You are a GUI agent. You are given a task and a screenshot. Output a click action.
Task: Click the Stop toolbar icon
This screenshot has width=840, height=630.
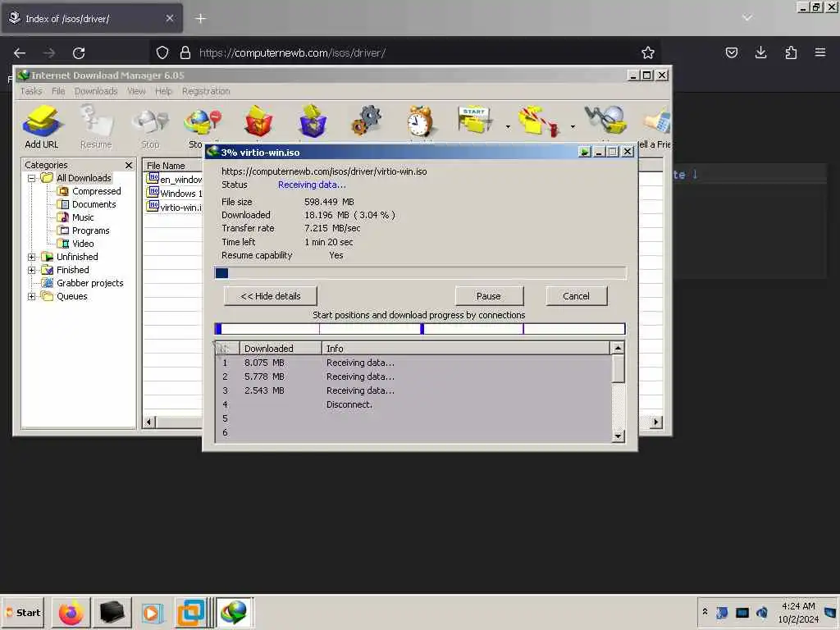[x=151, y=127]
